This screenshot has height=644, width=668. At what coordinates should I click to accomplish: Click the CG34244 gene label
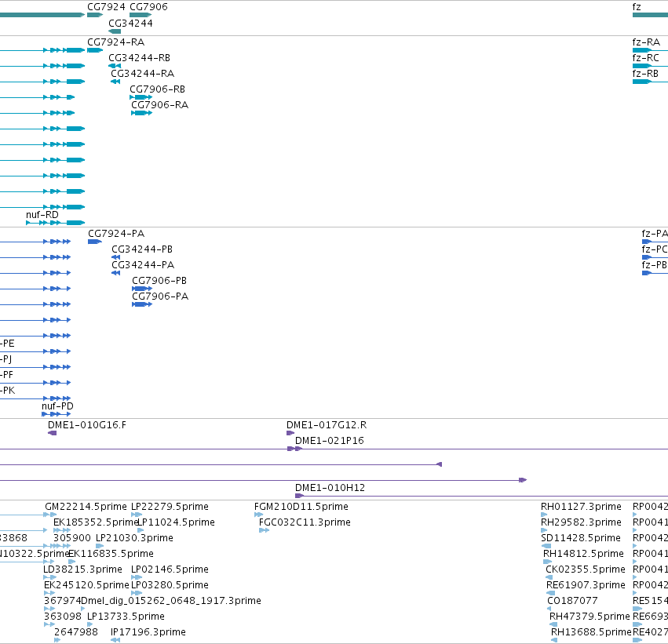[x=130, y=24]
